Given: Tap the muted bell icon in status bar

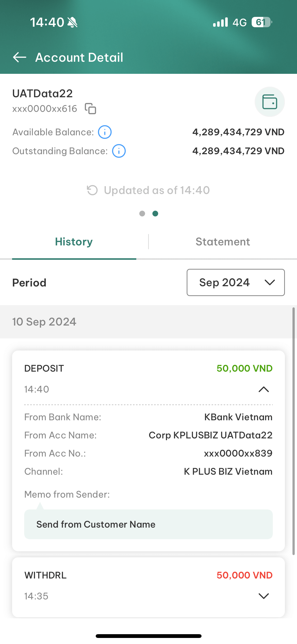Looking at the screenshot, I should click(x=73, y=22).
